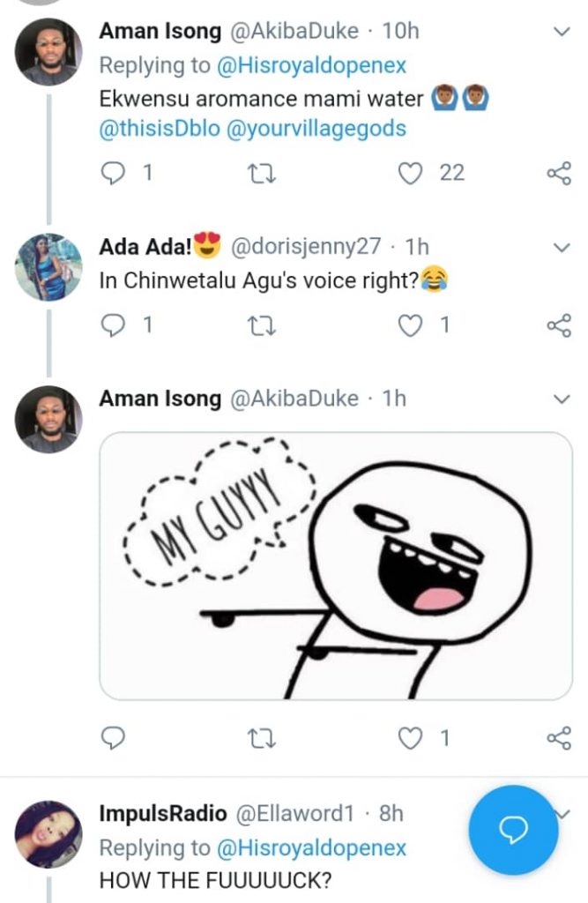Screen dimensions: 588x903
Task: View ImpulsRadio's profile picture
Action: 48,833
